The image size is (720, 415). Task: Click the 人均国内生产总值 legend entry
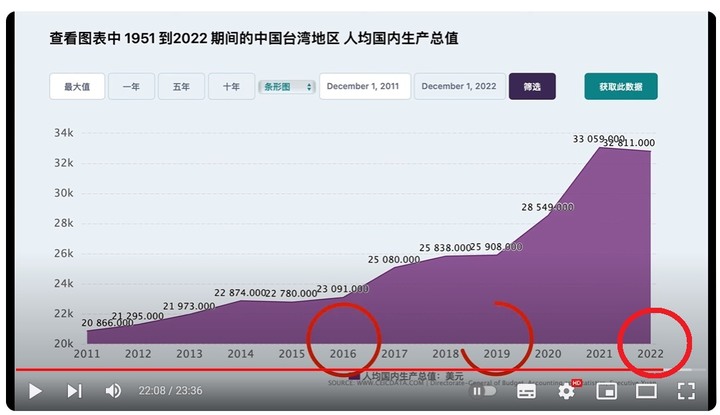coord(406,376)
